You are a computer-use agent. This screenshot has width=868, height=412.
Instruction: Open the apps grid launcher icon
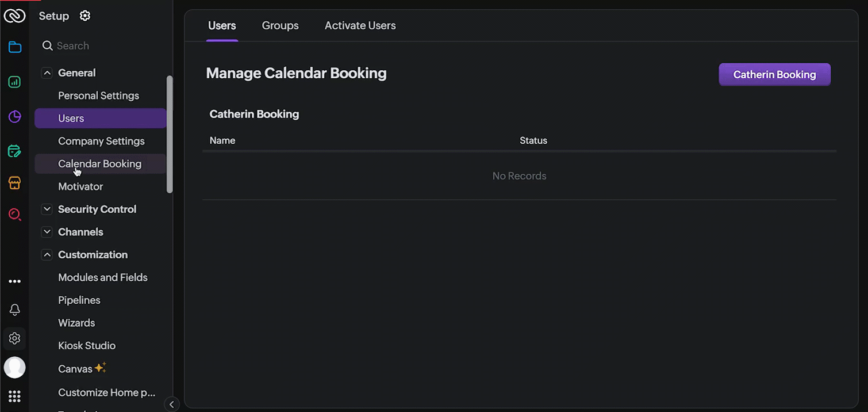(x=15, y=396)
